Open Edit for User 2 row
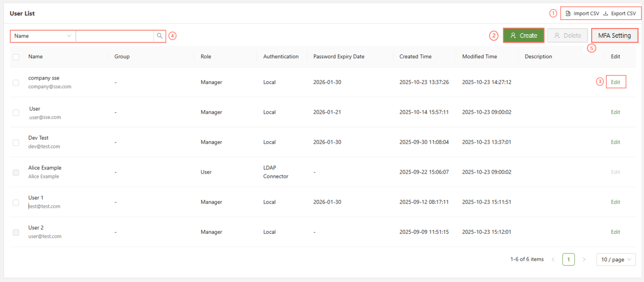This screenshot has height=282, width=644. (x=615, y=232)
